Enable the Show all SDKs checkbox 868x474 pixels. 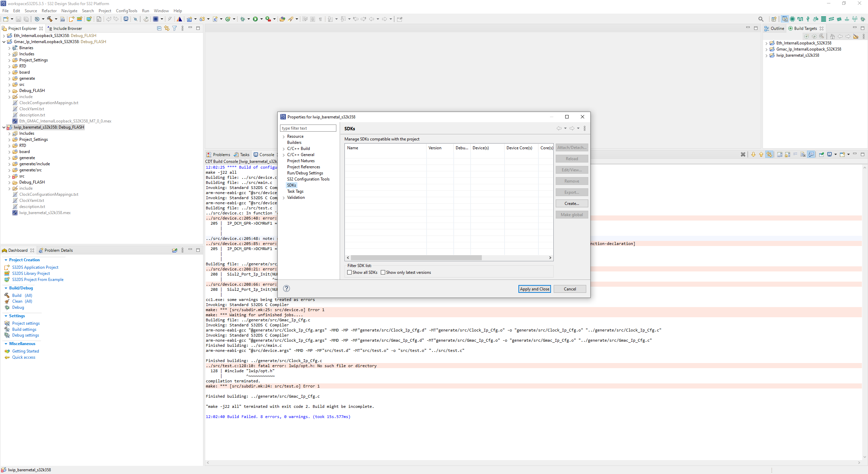point(349,272)
